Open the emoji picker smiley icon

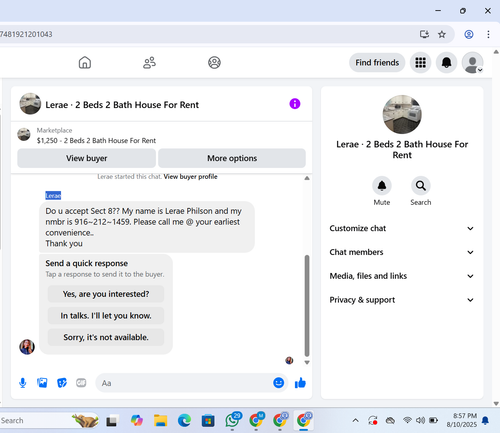[279, 383]
